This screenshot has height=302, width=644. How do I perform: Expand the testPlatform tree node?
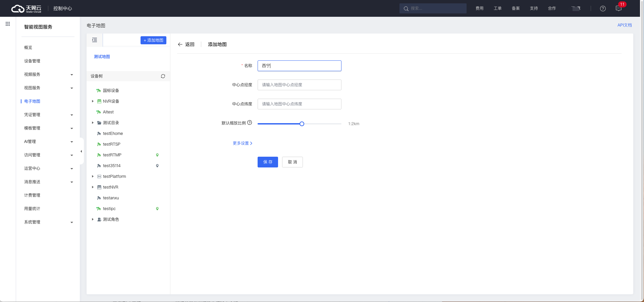point(93,177)
